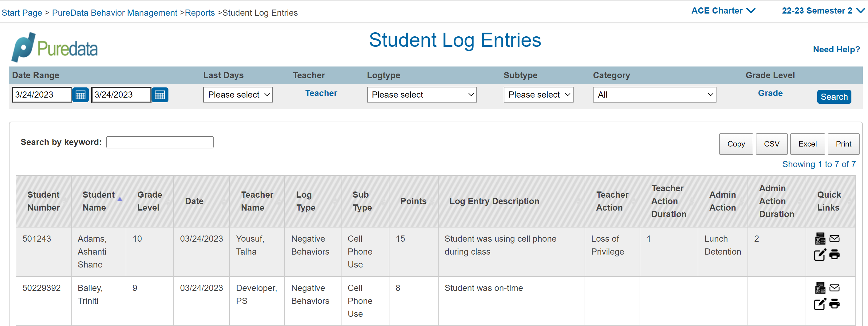The image size is (868, 326).
Task: Edit the log entry for Adams, Ashanti
Action: [820, 255]
